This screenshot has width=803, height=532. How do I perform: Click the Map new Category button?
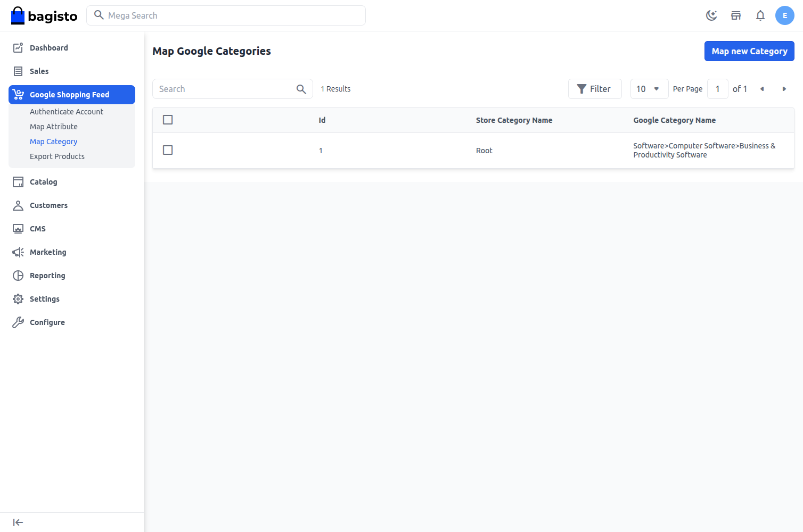[749, 51]
